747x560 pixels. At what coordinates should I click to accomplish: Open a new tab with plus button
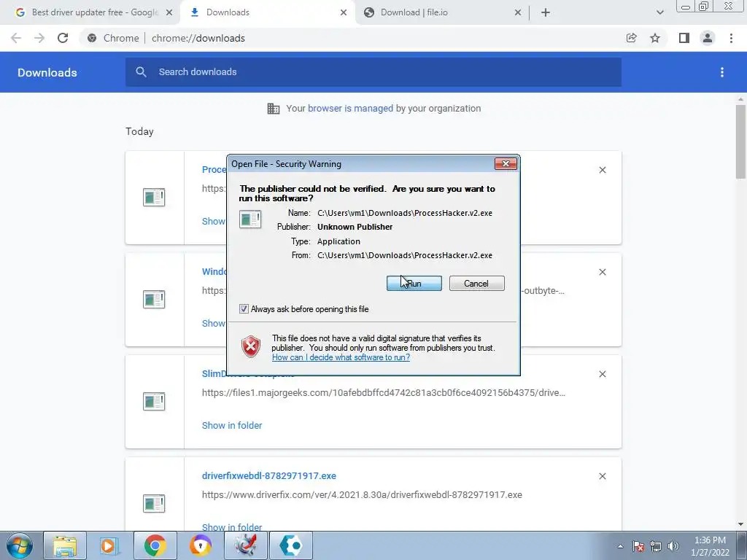tap(546, 13)
